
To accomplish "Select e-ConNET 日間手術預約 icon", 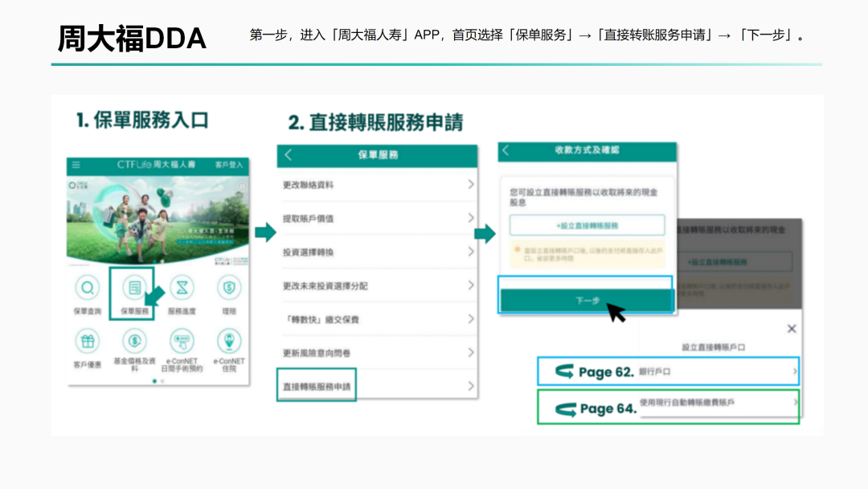I will pos(182,341).
